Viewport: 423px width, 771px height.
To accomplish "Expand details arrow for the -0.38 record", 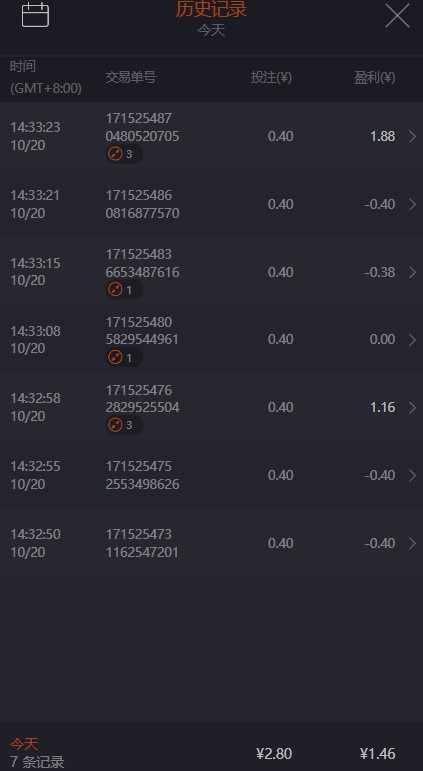I will point(412,272).
